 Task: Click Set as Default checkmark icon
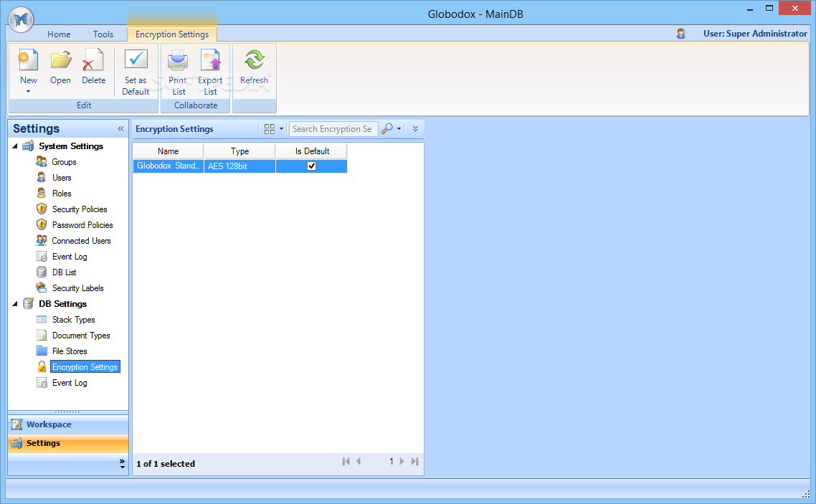point(136,60)
